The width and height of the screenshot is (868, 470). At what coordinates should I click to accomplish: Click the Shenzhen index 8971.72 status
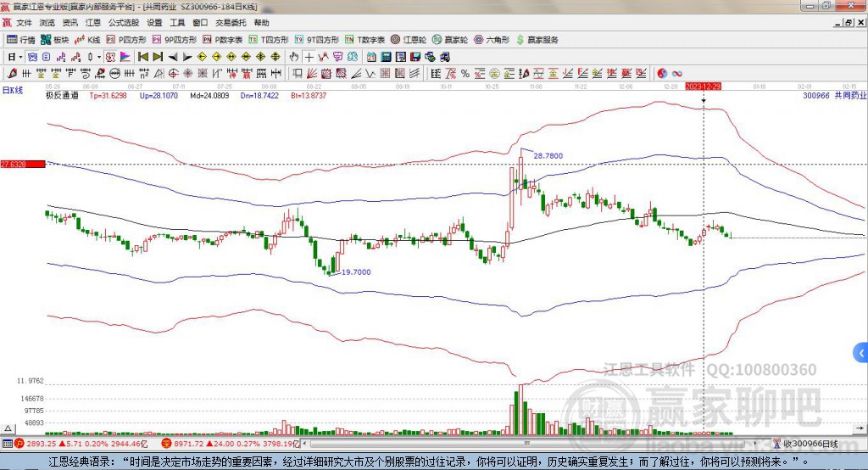point(231,444)
